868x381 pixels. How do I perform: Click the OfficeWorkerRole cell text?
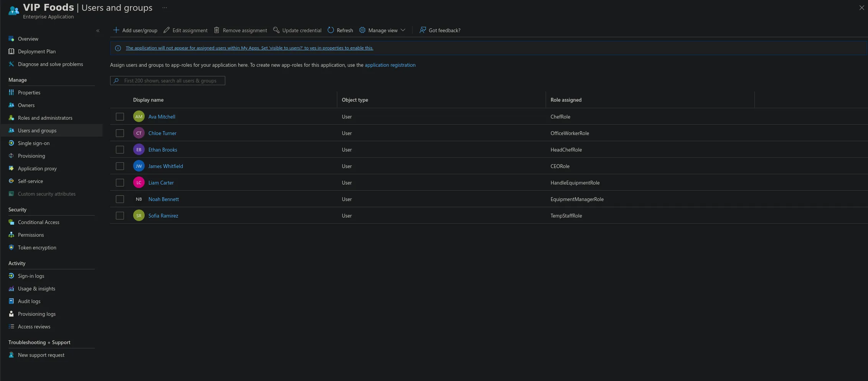570,133
